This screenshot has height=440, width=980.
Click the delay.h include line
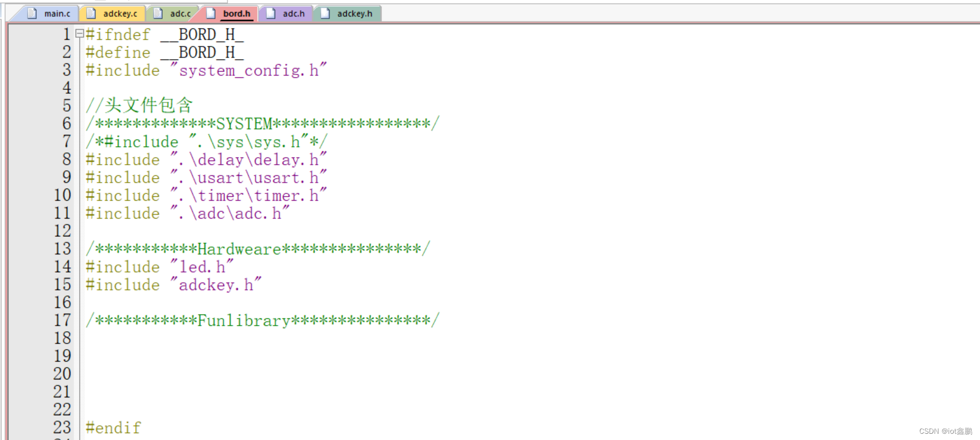(x=206, y=160)
